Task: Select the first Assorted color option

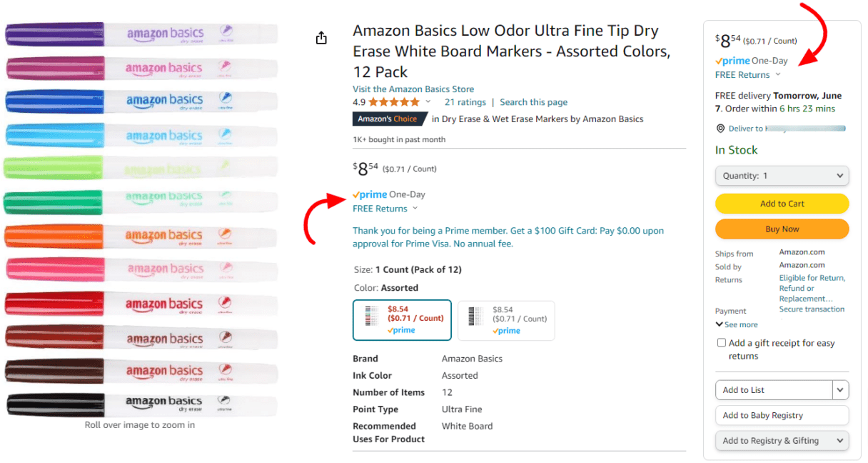Action: 402,319
